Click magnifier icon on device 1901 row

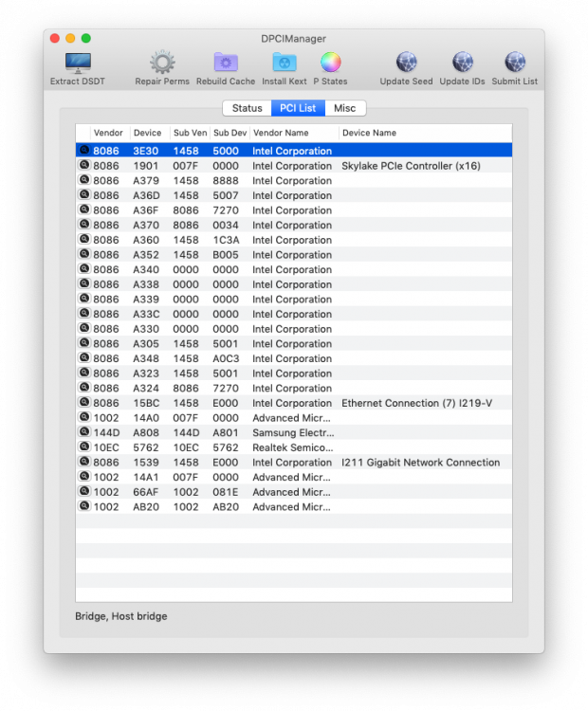point(84,165)
